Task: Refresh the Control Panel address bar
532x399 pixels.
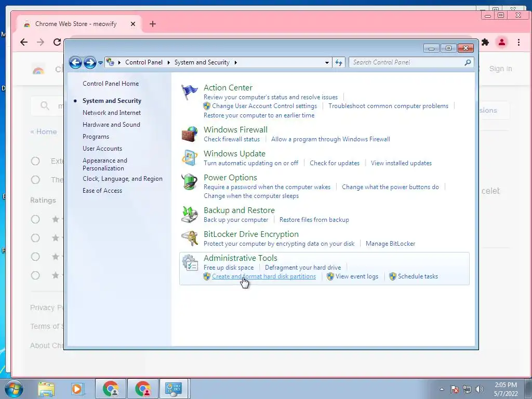Action: pos(339,62)
